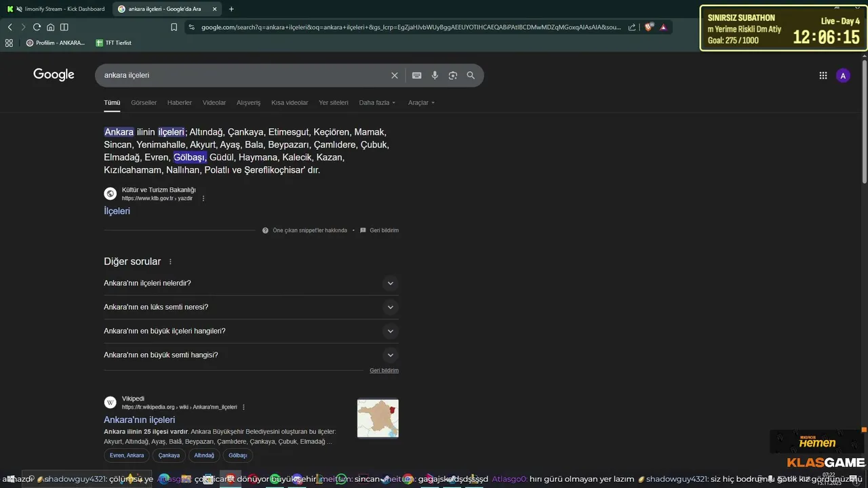Viewport: 868px width, 488px height.
Task: Select the Altındağ chip
Action: (204, 455)
